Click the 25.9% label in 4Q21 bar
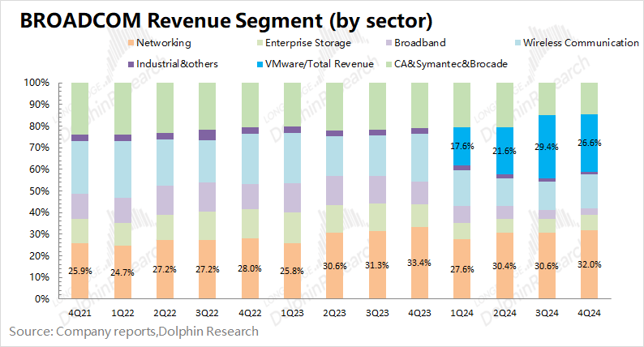644x347 pixels. point(80,271)
